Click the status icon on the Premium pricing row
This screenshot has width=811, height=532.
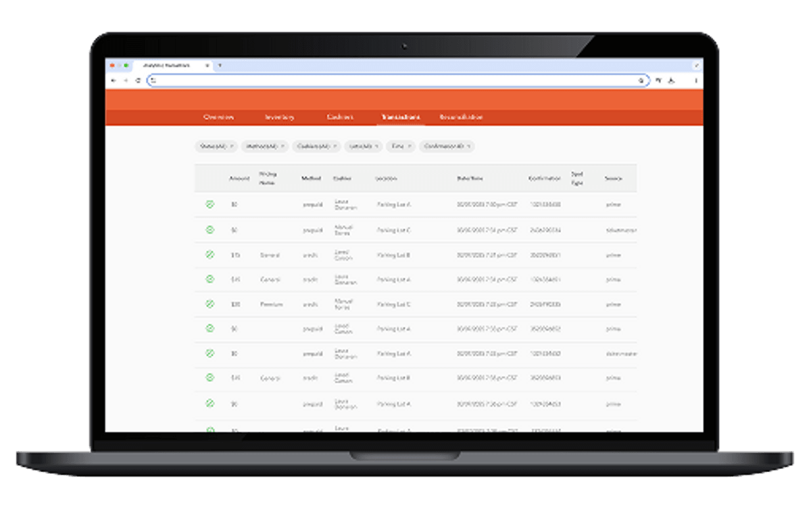210,304
